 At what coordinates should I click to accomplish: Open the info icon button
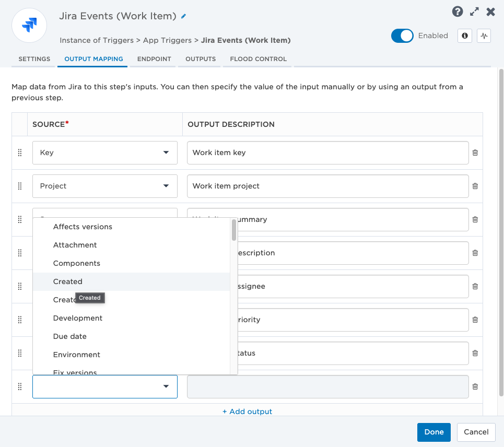(465, 36)
